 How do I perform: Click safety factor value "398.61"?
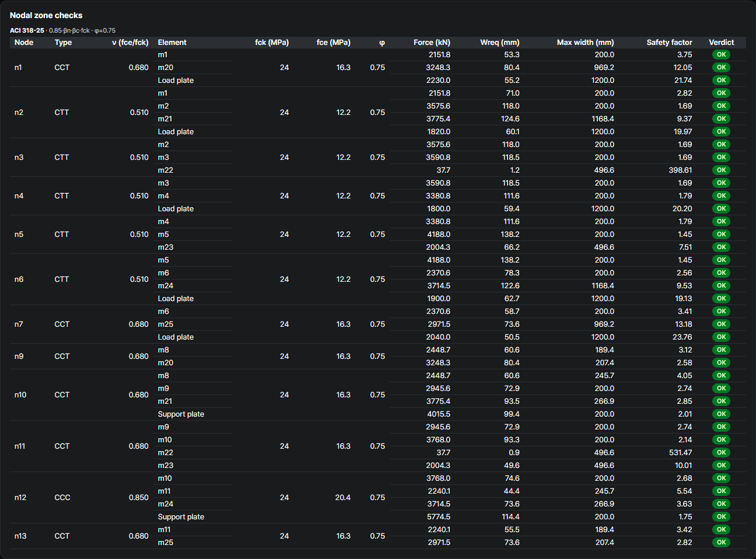click(680, 170)
